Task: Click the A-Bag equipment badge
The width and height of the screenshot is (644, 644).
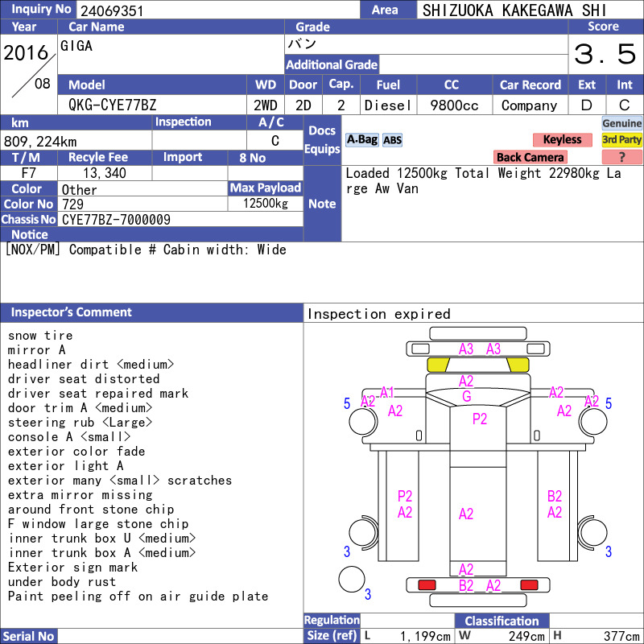Action: coord(361,139)
